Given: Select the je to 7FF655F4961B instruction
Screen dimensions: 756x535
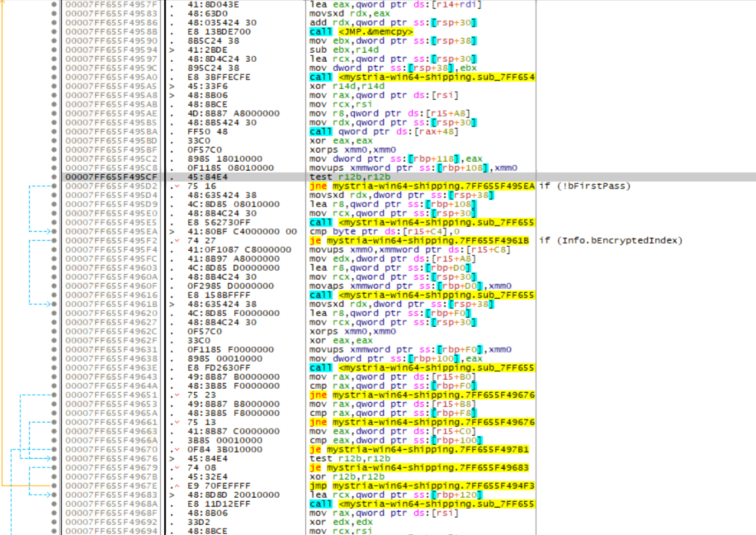Looking at the screenshot, I should [419, 241].
